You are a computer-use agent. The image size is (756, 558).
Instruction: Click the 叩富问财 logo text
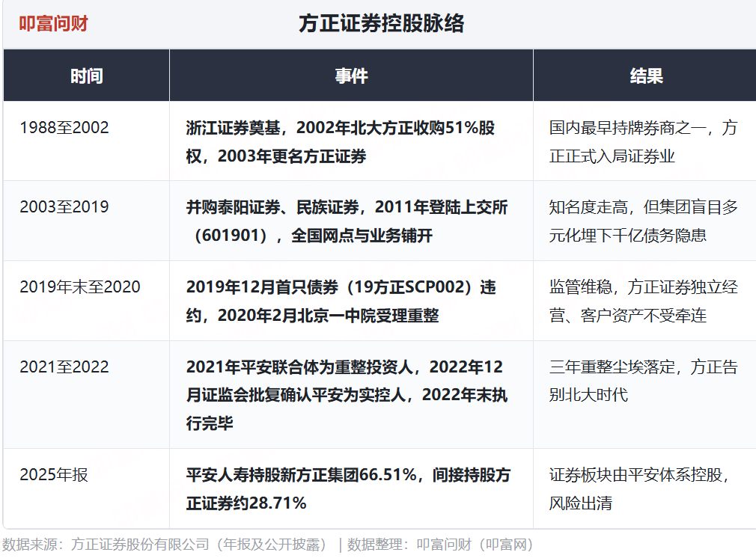point(53,23)
